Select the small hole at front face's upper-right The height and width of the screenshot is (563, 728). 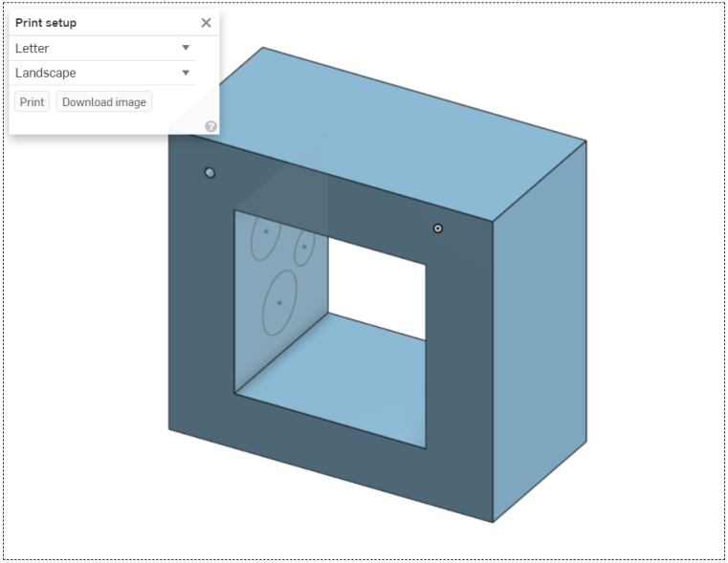(x=438, y=228)
